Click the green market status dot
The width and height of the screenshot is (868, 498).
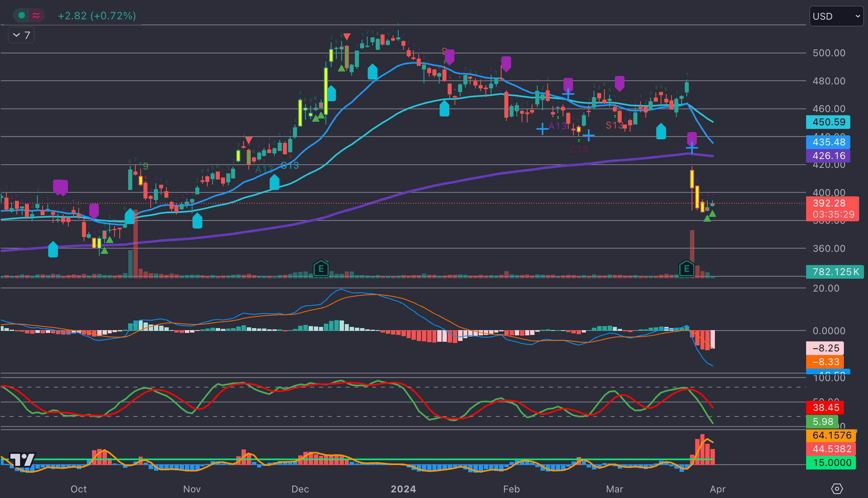pyautogui.click(x=22, y=16)
